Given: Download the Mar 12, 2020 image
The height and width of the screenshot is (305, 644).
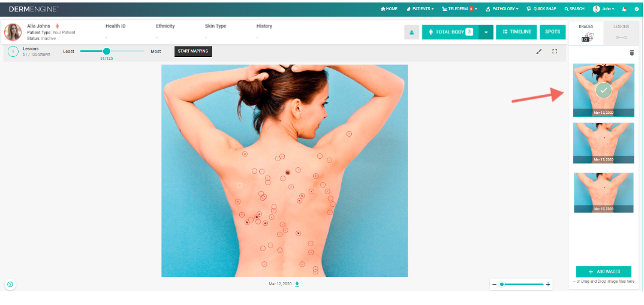Looking at the screenshot, I should [297, 283].
